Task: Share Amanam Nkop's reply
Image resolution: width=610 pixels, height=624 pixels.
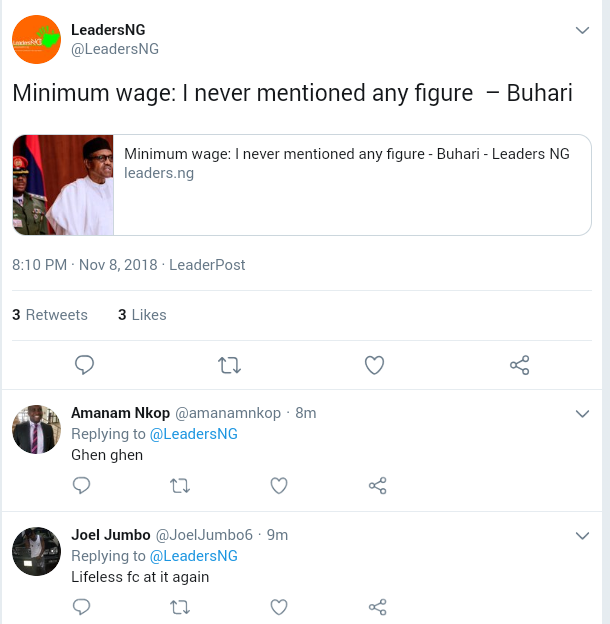Action: [x=377, y=486]
